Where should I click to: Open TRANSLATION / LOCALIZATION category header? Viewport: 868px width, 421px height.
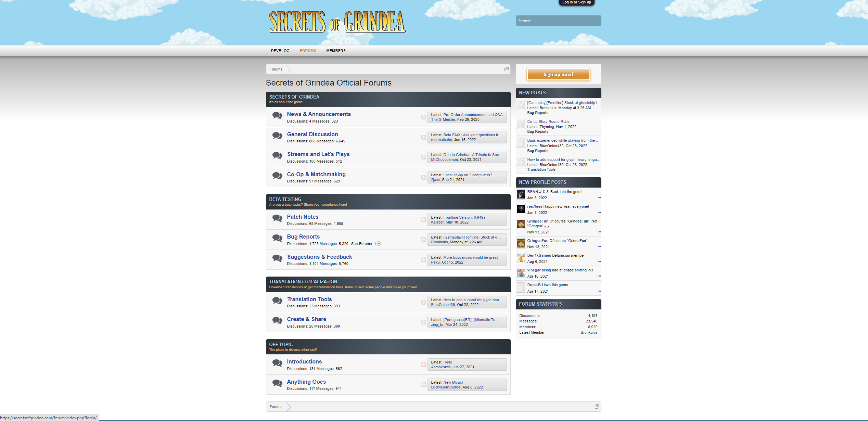pos(303,282)
